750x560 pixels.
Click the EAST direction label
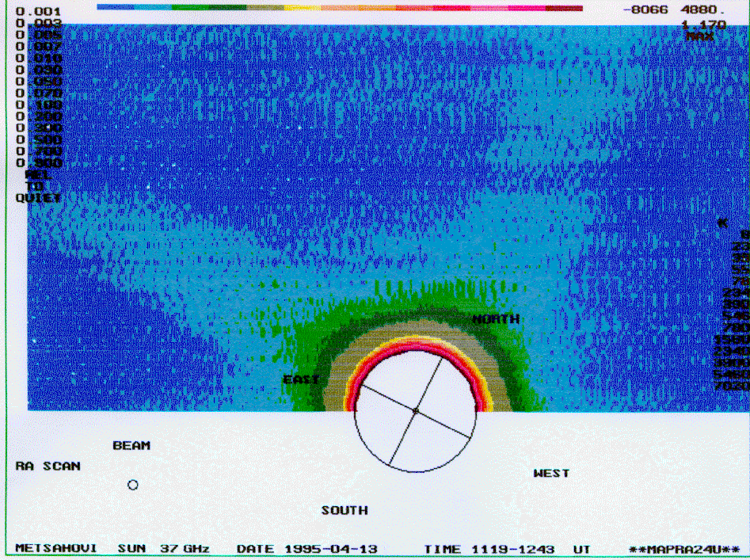301,379
